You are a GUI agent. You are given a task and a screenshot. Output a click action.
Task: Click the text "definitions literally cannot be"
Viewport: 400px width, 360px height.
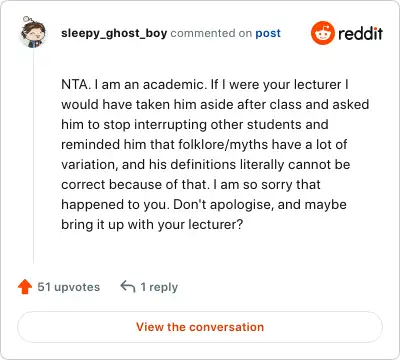click(x=260, y=164)
